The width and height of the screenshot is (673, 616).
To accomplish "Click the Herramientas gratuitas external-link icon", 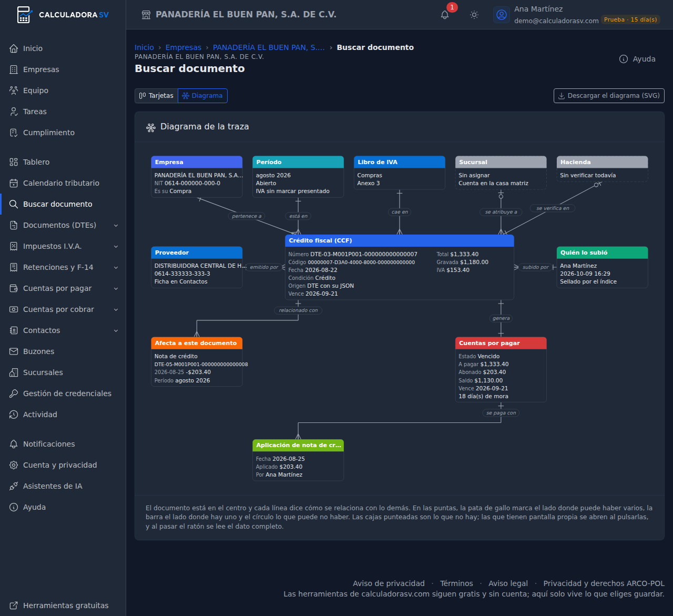I will tap(14, 605).
